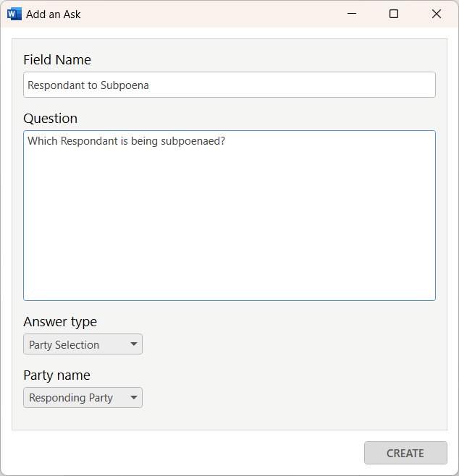The height and width of the screenshot is (476, 459).
Task: Click the CREATE button
Action: pos(405,453)
